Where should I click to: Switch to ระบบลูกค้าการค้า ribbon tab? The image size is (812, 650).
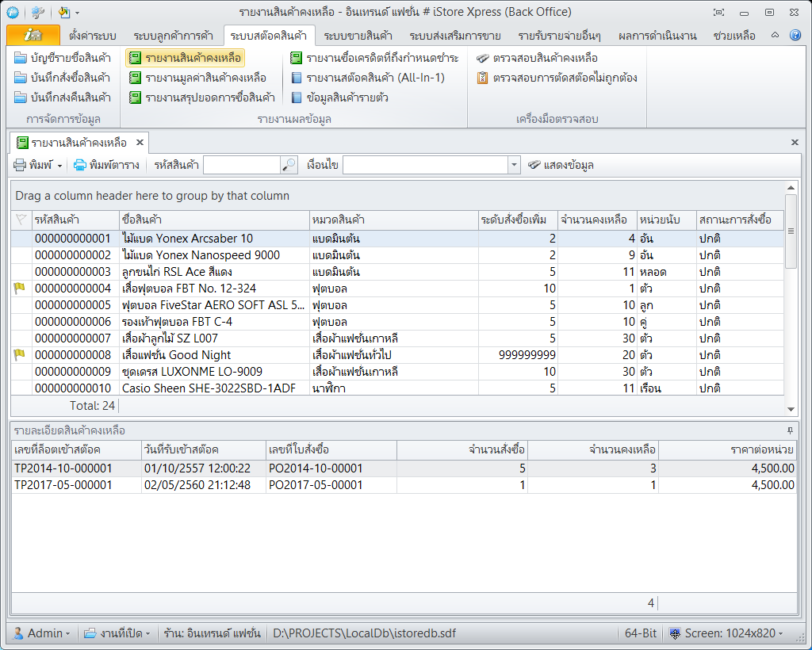[173, 36]
